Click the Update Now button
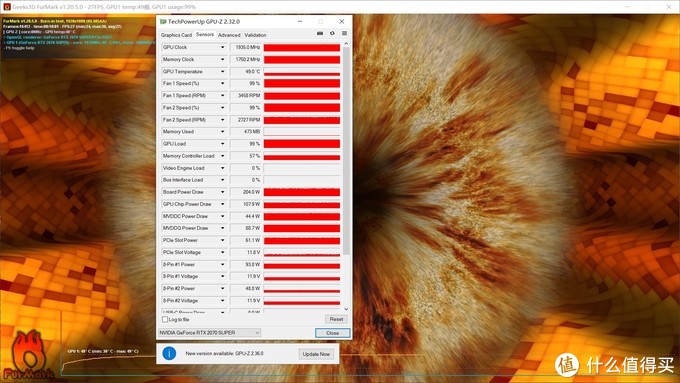 tap(316, 354)
